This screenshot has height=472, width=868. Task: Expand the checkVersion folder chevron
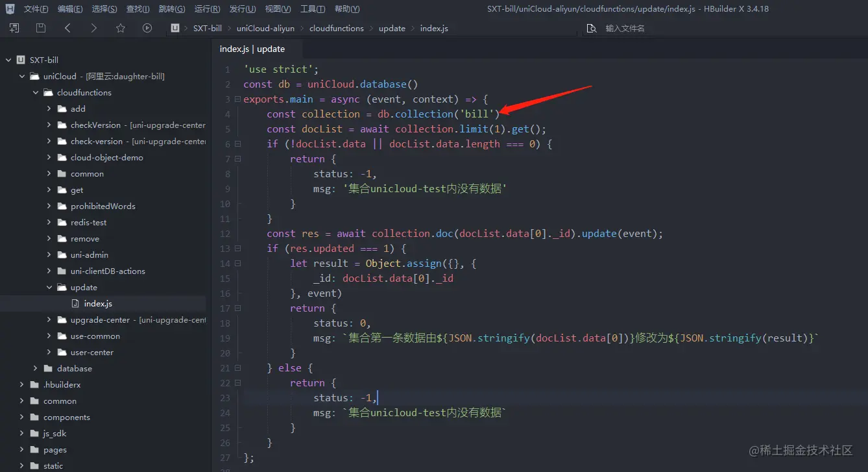[x=49, y=125]
